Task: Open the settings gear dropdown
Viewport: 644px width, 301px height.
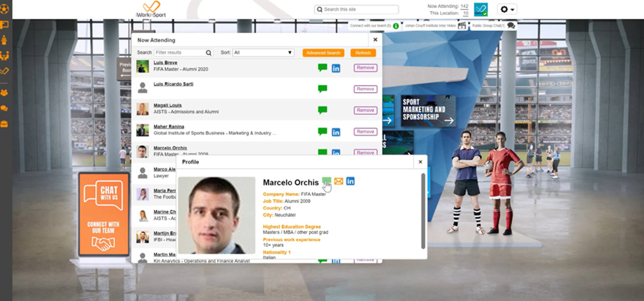Action: pos(507,9)
